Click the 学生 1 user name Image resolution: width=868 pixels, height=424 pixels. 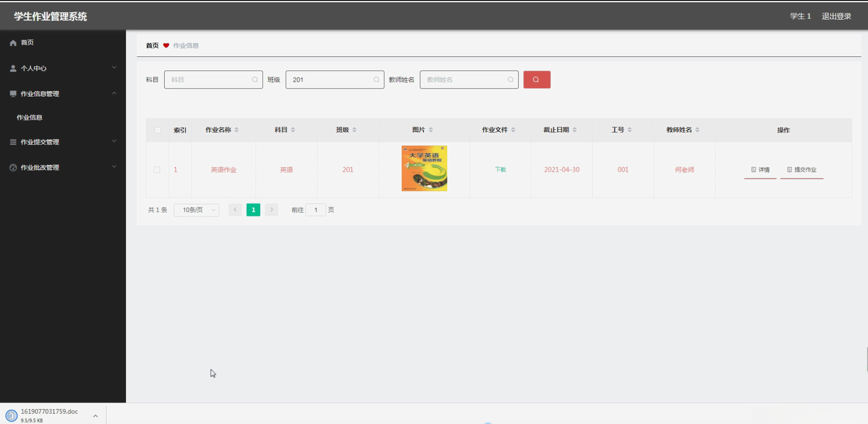tap(800, 16)
